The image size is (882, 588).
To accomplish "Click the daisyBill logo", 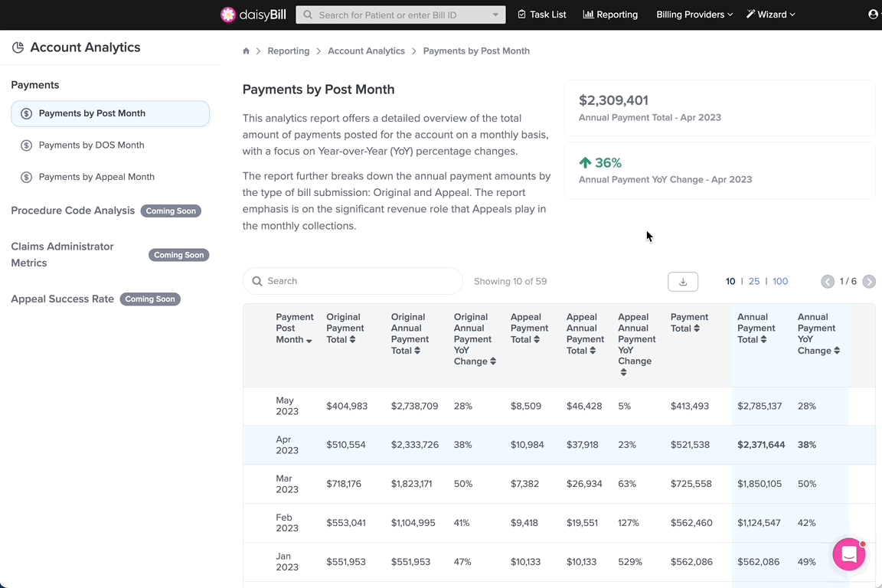I will click(253, 15).
